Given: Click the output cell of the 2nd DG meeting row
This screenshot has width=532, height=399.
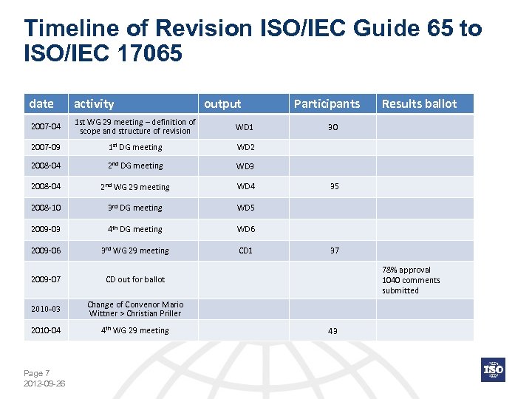Looking at the screenshot, I should [244, 166].
